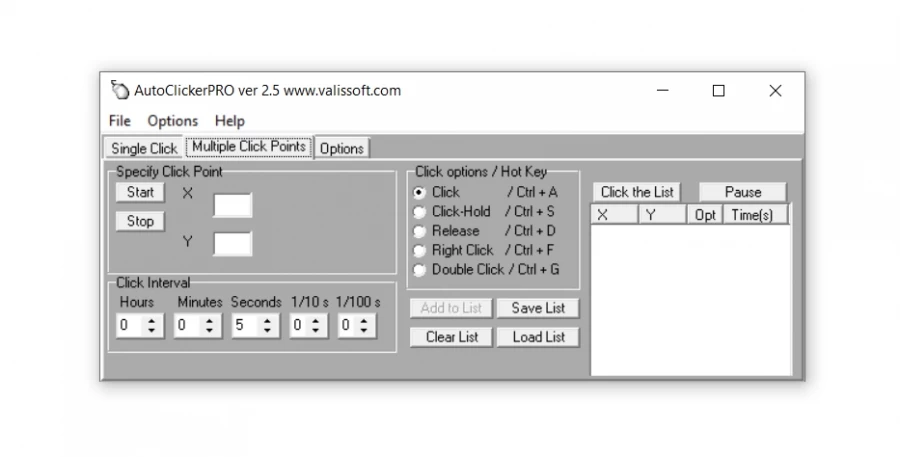Click the Pause button
The image size is (900, 457).
[x=743, y=192]
